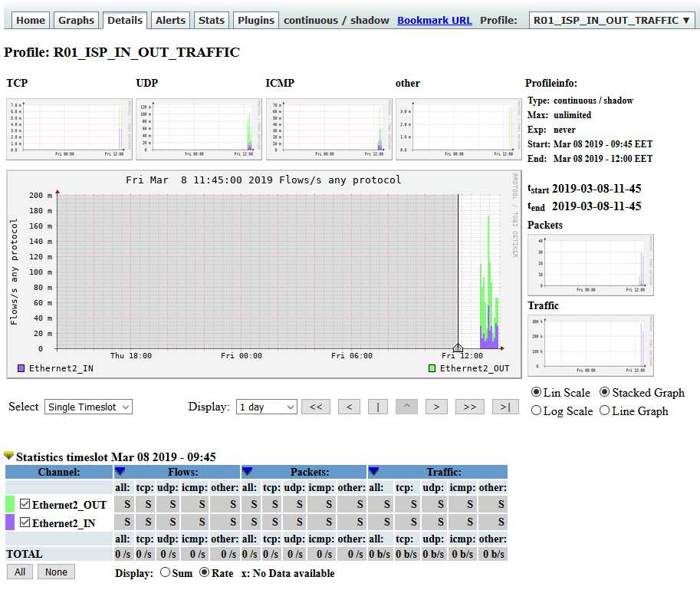Open the Display 1 day dropdown

pos(267,407)
